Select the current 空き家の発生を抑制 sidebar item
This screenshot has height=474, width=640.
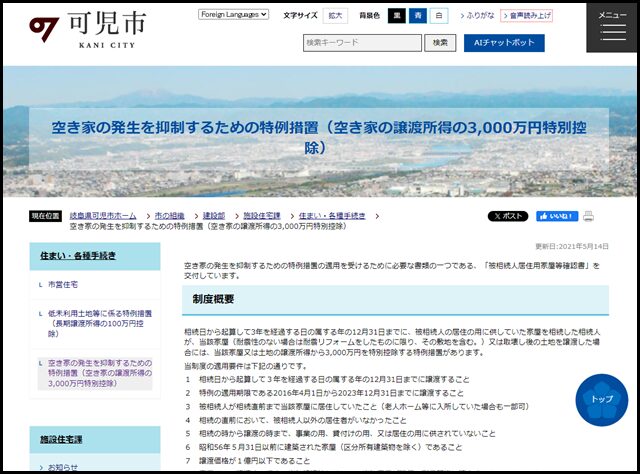pos(100,373)
